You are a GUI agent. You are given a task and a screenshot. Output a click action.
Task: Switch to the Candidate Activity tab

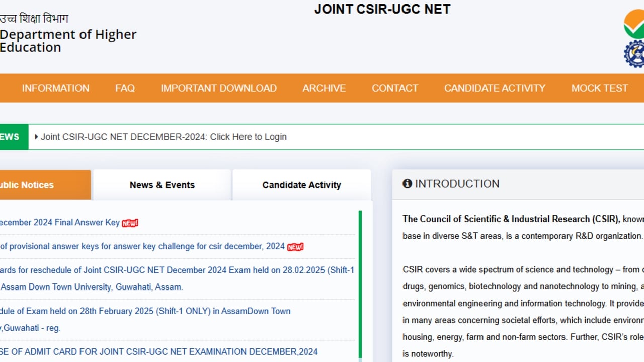tap(301, 185)
